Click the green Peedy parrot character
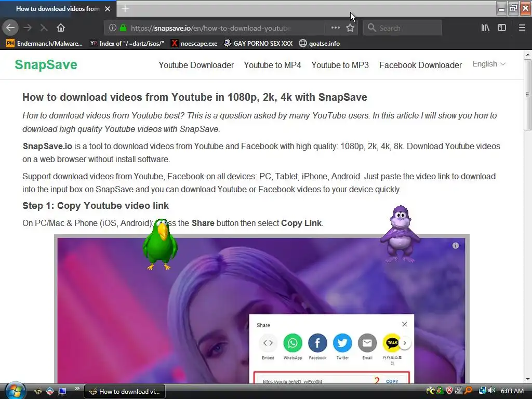This screenshot has height=399, width=532. pyautogui.click(x=160, y=244)
